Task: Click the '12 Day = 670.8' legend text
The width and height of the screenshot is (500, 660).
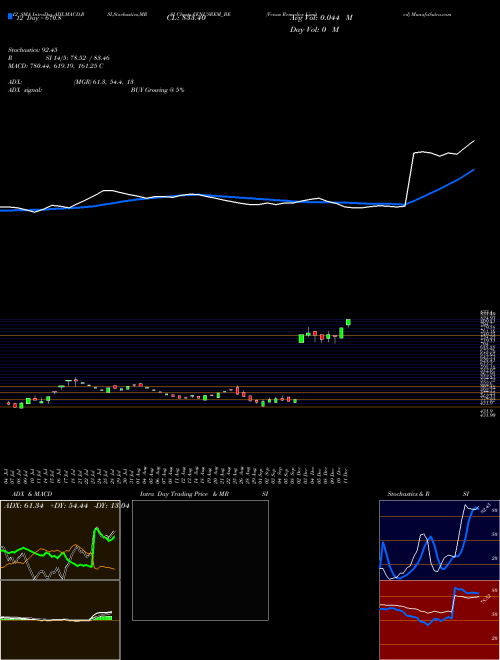Action: (37, 18)
